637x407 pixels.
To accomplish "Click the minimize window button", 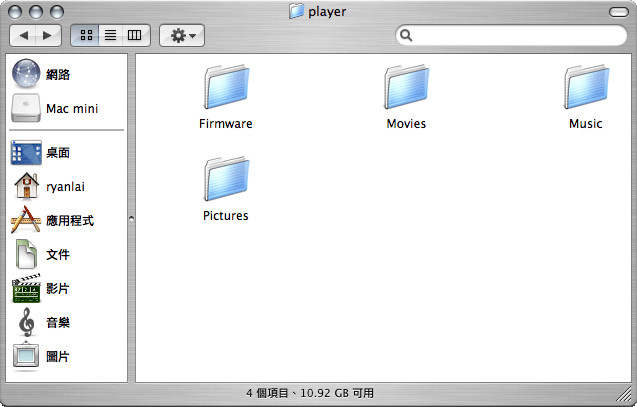I will [36, 12].
